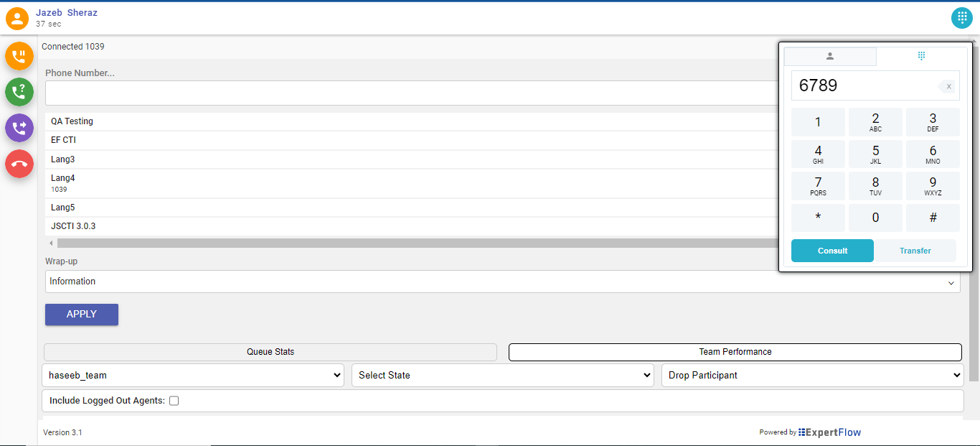The image size is (980, 446).
Task: Open the Team Performance tab
Action: pos(735,352)
